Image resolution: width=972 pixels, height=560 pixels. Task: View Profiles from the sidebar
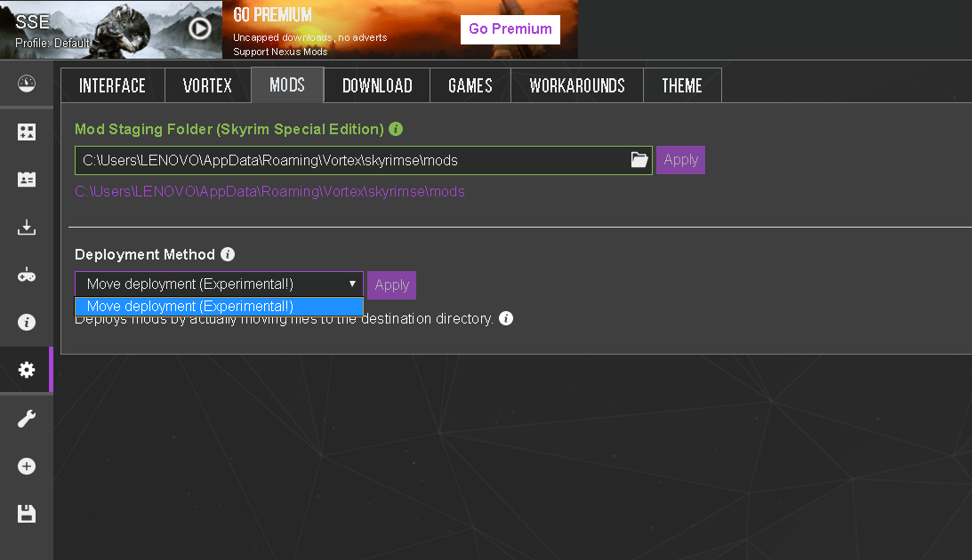27,179
